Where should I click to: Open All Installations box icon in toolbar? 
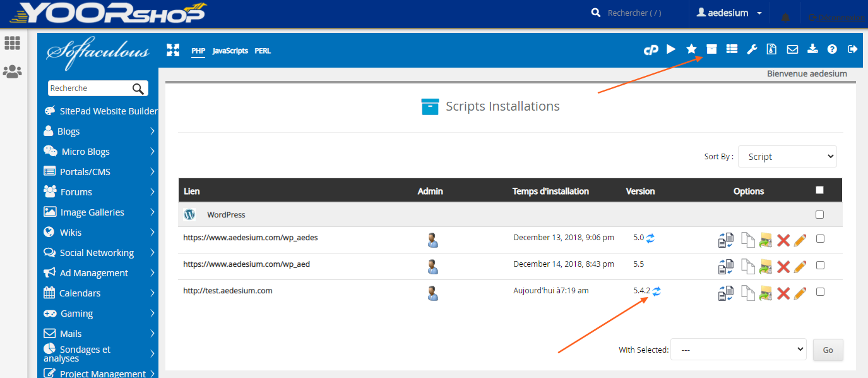711,49
